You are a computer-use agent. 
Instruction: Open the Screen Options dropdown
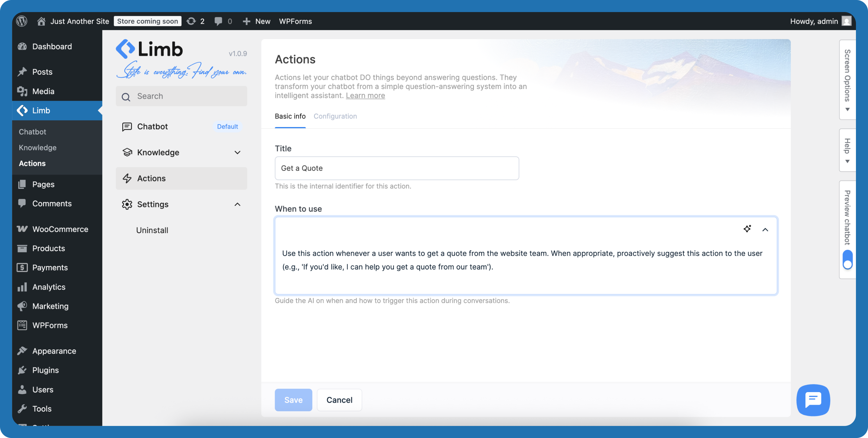[847, 80]
